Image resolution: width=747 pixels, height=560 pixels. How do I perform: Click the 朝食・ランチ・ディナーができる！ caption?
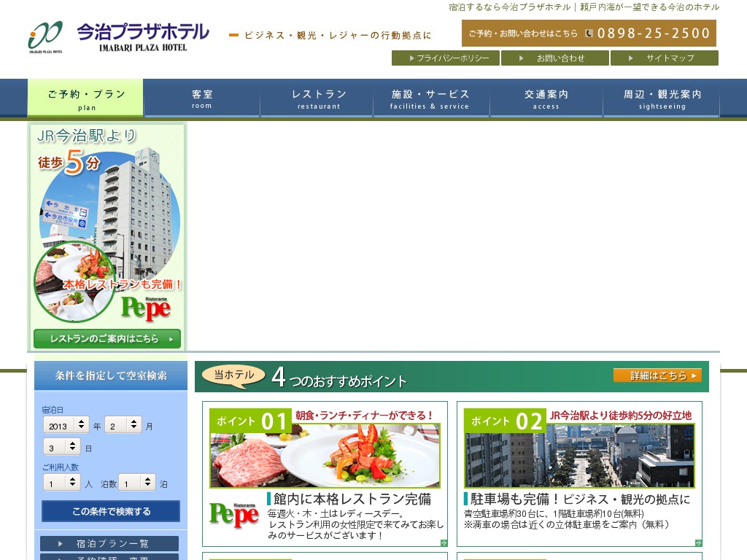[365, 416]
